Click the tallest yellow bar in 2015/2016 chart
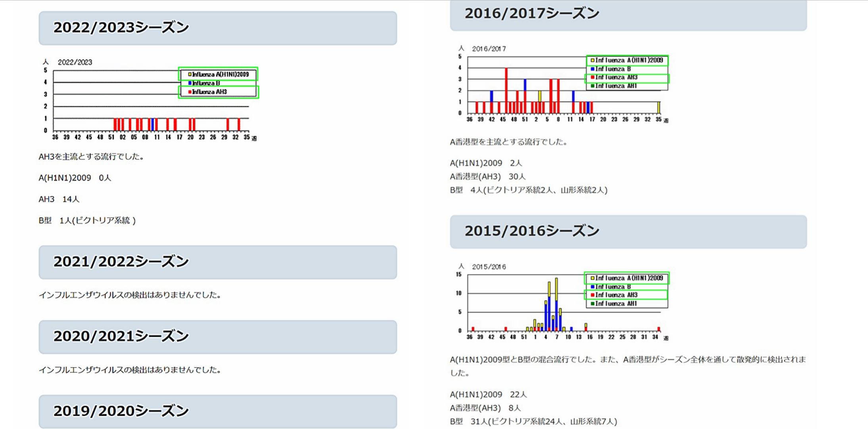868x429 pixels. [556, 289]
